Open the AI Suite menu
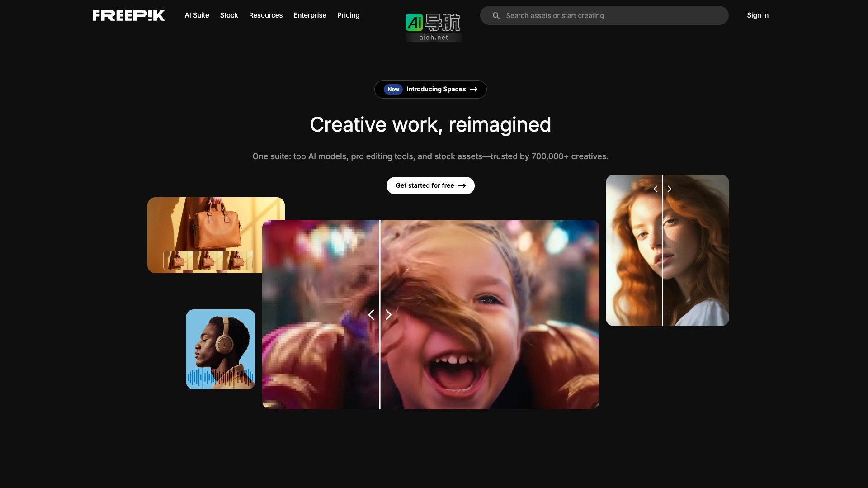Viewport: 868px width, 488px height. pos(197,15)
